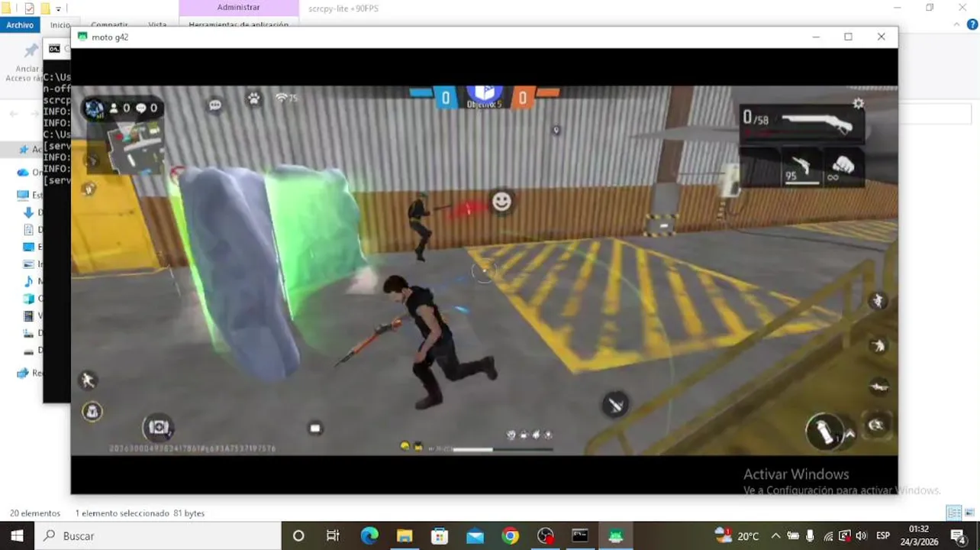Screen dimensions: 980x550
Task: Open the Administrar ribbon tab
Action: (238, 7)
